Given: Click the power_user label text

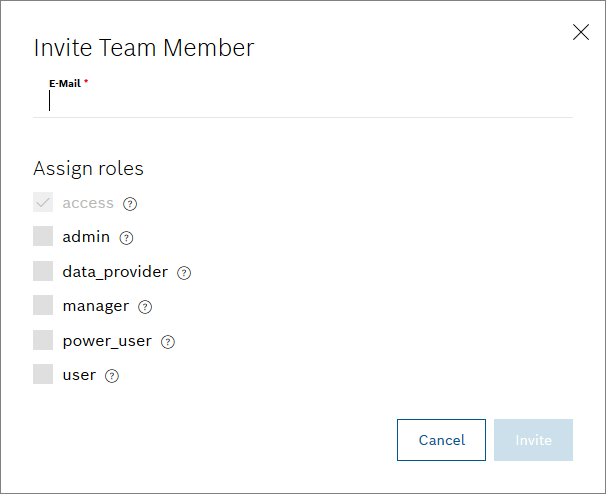Looking at the screenshot, I should point(107,341).
